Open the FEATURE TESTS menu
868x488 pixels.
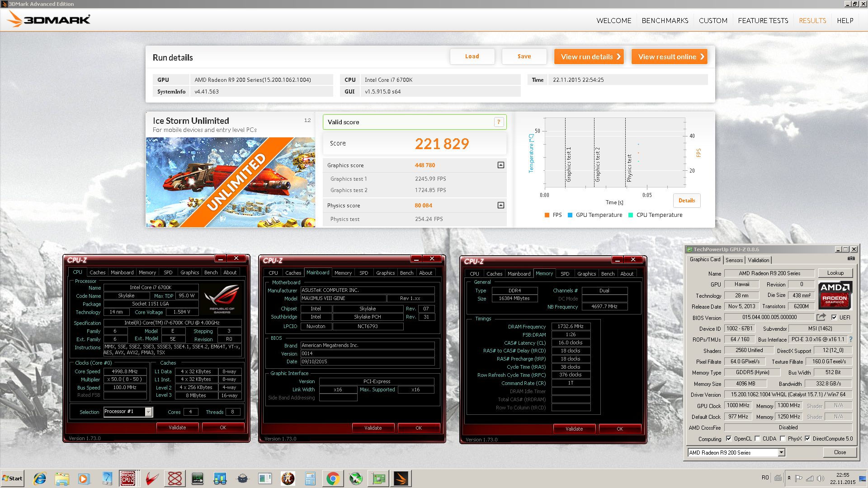click(763, 21)
